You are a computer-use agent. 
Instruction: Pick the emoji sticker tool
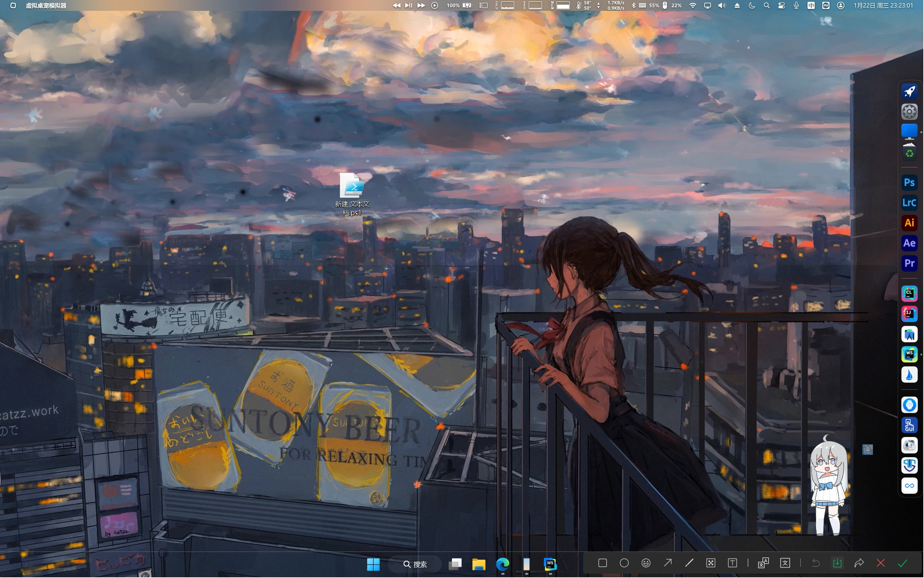646,563
